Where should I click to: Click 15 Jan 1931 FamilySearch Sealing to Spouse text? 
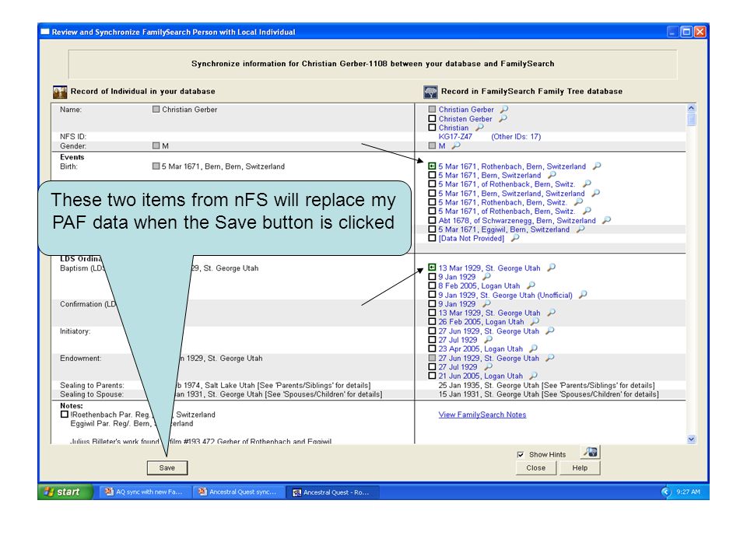pyautogui.click(x=549, y=394)
